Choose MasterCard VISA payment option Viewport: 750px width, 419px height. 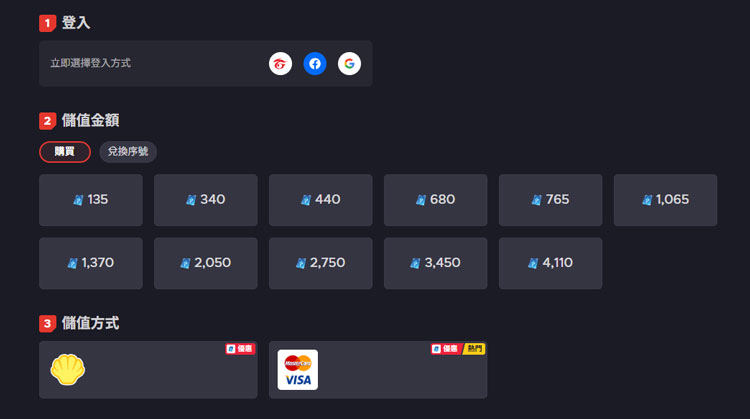(x=298, y=370)
